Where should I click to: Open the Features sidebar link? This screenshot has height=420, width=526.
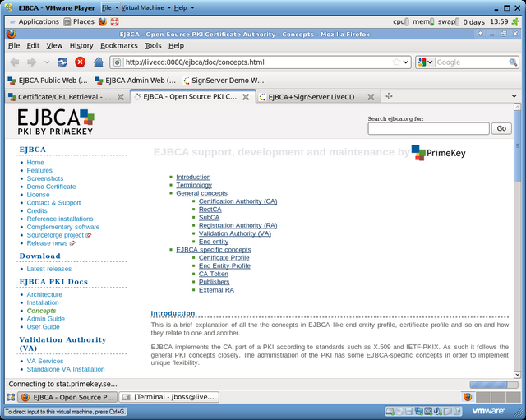[39, 170]
